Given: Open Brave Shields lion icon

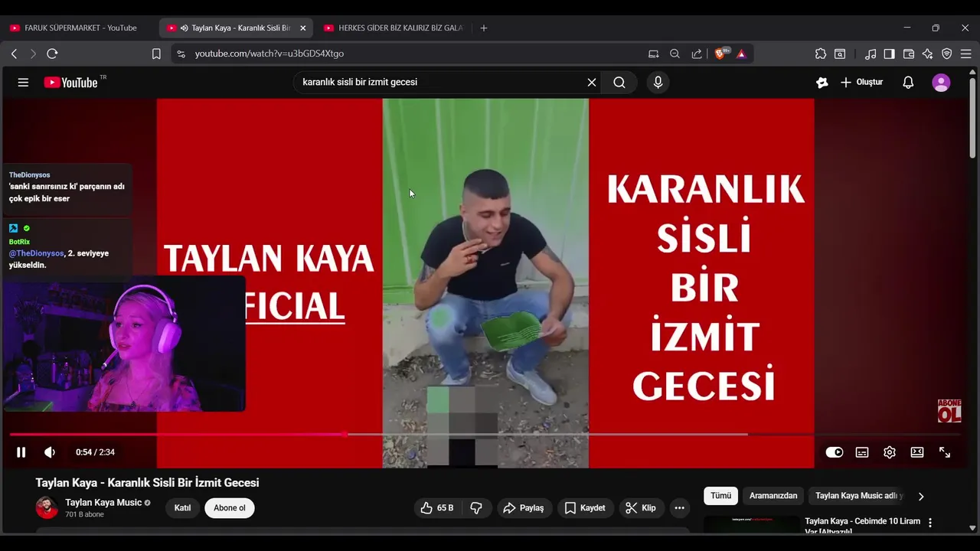Looking at the screenshot, I should click(720, 54).
